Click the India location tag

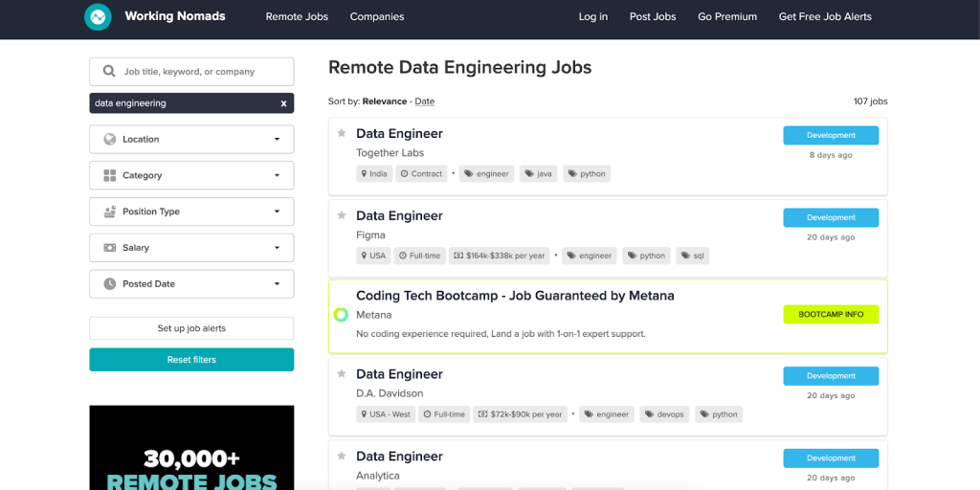[374, 174]
